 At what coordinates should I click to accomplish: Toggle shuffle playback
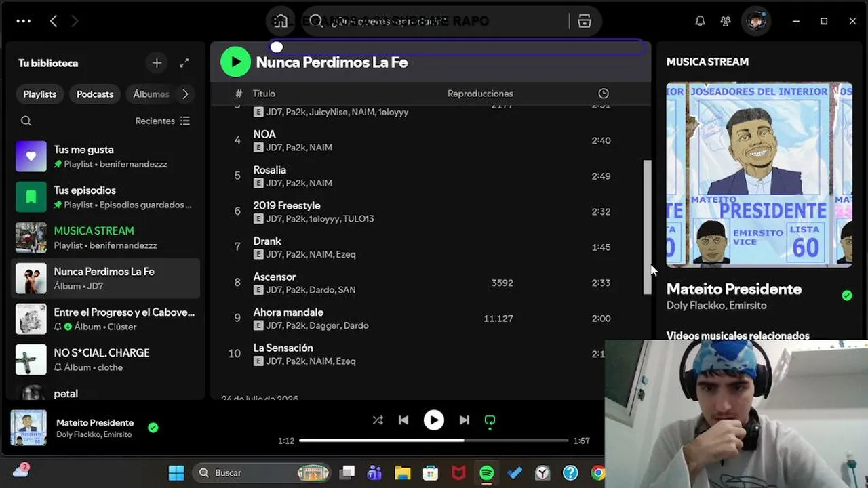click(x=378, y=420)
